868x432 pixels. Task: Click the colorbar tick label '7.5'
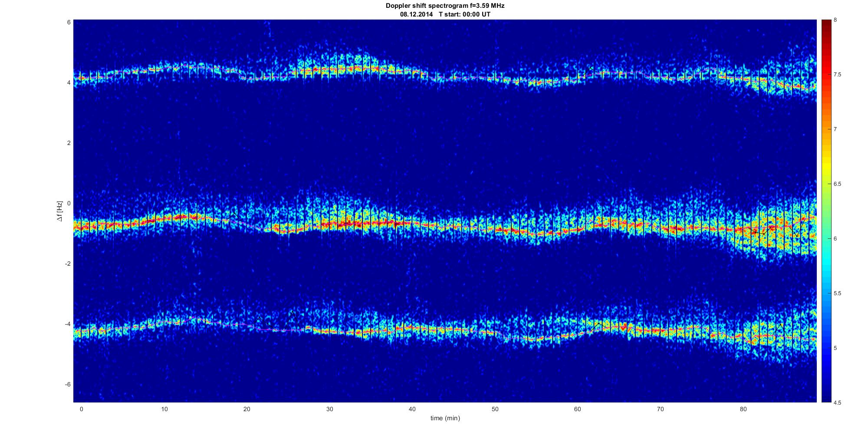click(838, 75)
